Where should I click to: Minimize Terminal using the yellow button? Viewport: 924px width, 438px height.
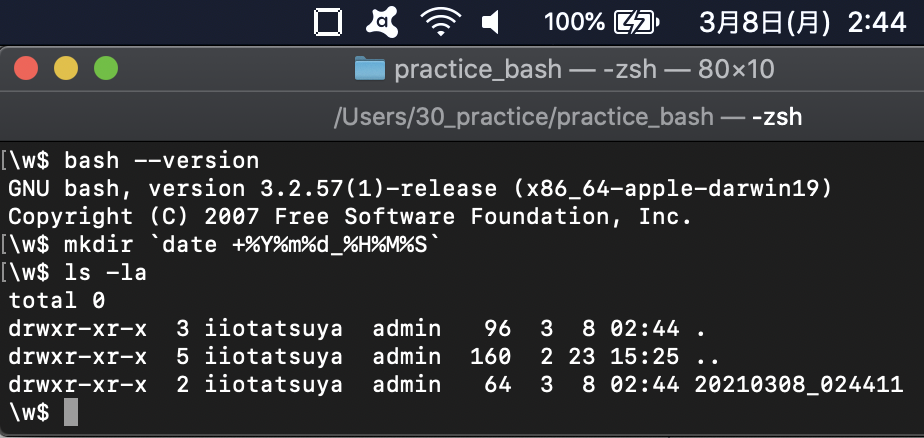click(65, 69)
